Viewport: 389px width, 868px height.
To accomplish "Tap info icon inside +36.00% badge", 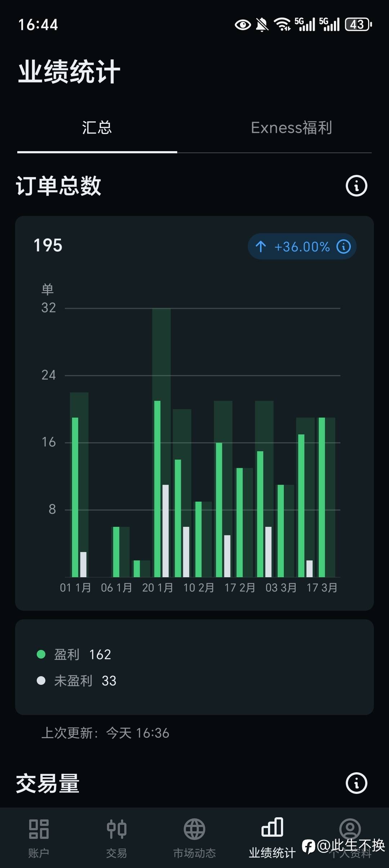I will (344, 247).
